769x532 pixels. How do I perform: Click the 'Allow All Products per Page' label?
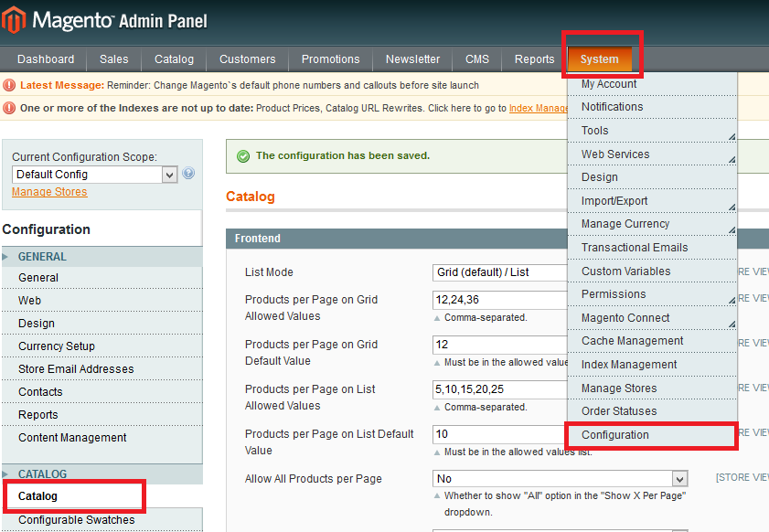point(313,479)
